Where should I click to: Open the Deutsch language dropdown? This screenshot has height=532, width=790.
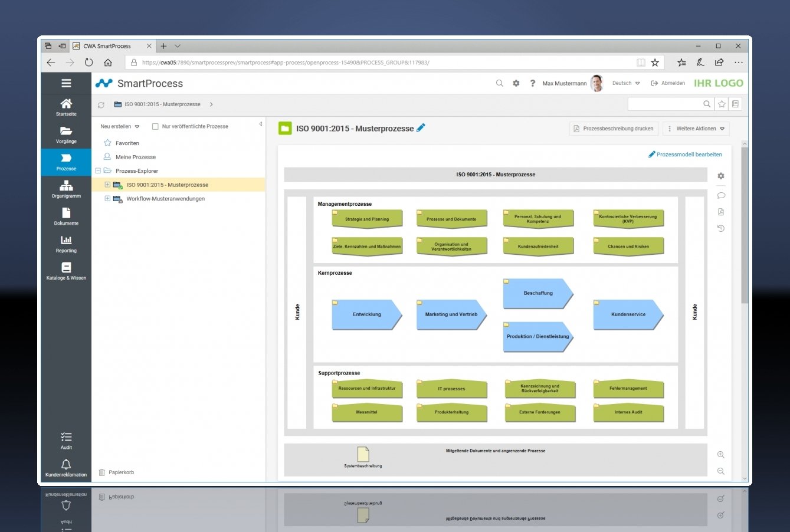pyautogui.click(x=625, y=83)
